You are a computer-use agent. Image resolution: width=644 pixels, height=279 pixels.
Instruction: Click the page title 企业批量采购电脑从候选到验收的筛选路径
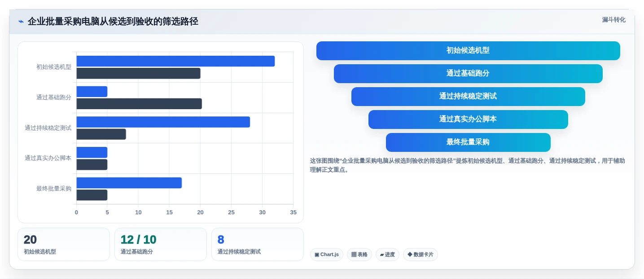[x=113, y=21]
